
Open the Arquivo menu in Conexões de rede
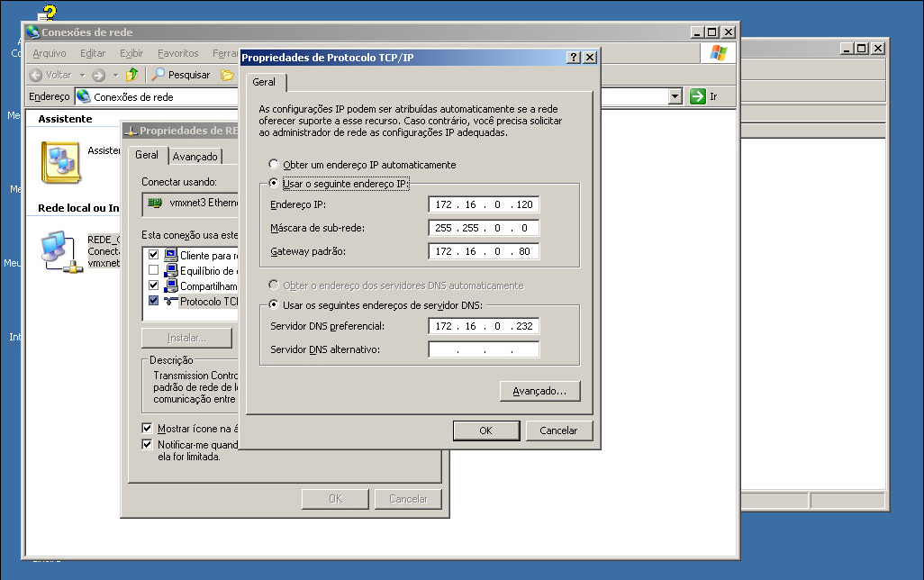coord(50,53)
